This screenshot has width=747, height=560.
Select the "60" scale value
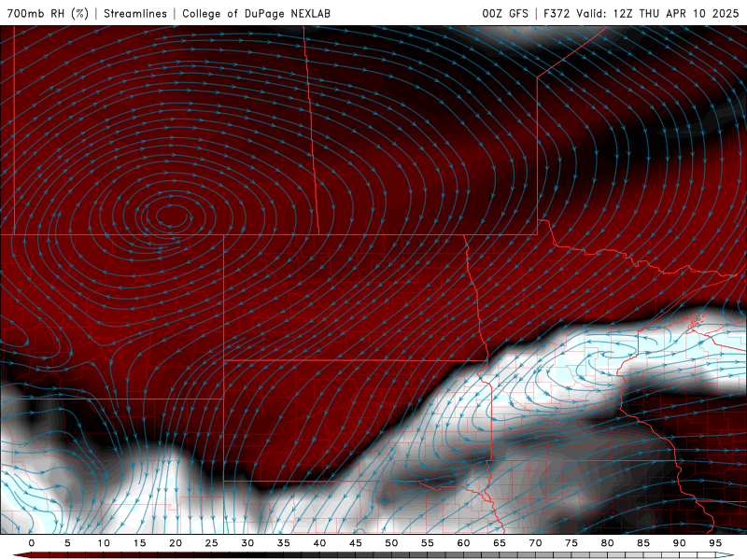[463, 543]
